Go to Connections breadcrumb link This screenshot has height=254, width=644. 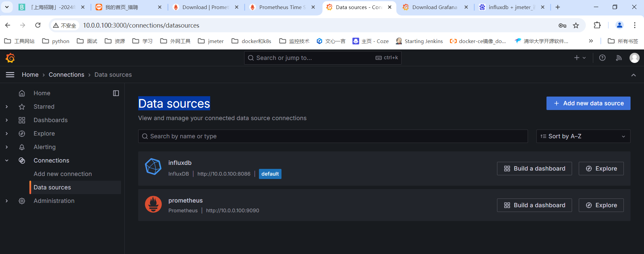coord(67,75)
